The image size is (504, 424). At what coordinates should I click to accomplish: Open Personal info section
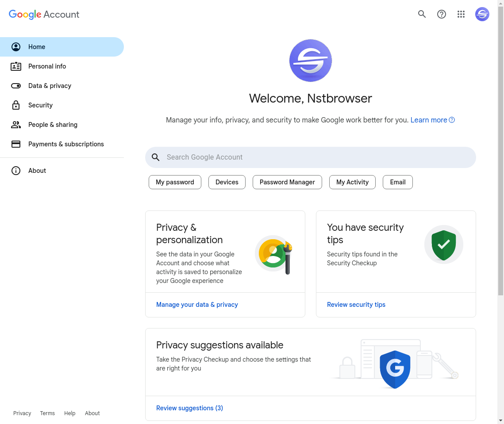click(x=62, y=66)
